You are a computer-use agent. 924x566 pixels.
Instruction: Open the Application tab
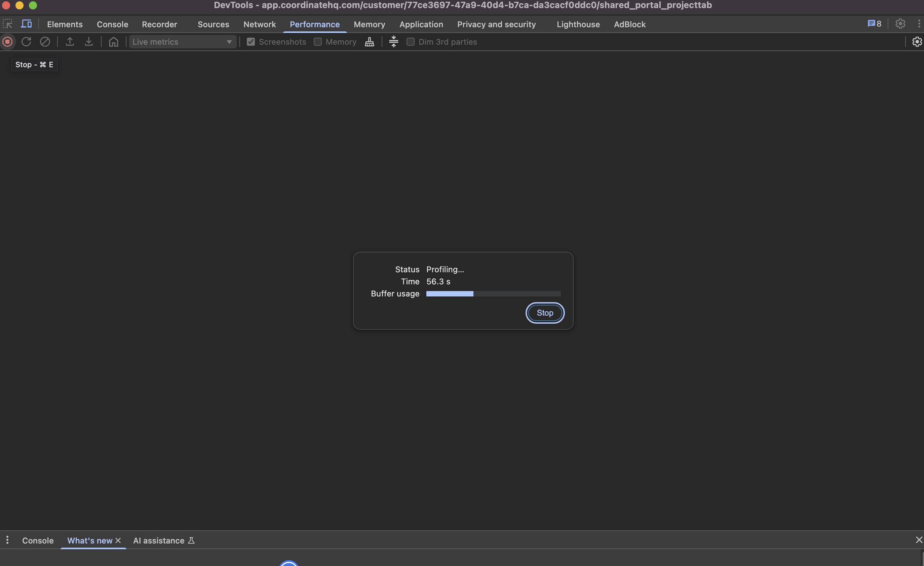click(421, 24)
